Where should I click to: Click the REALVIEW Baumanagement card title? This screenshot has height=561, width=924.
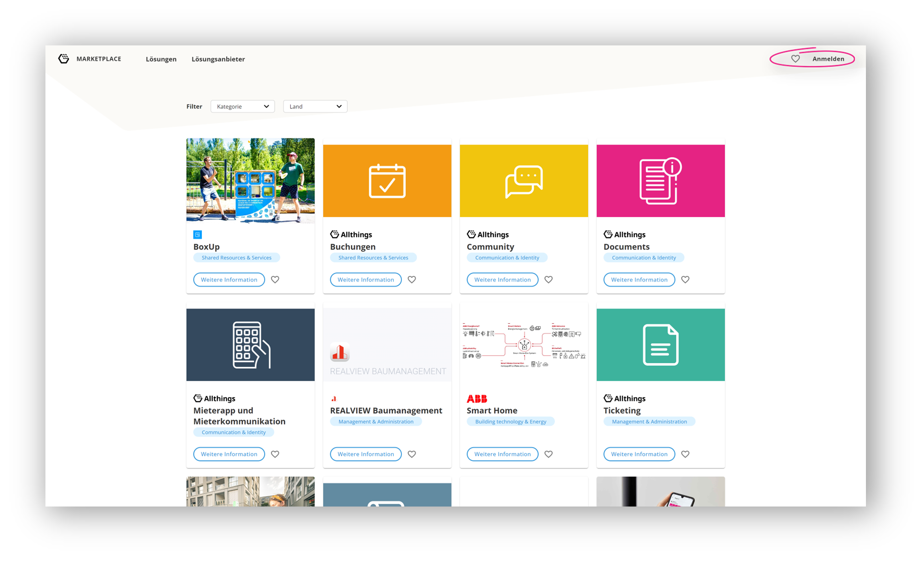click(x=386, y=411)
